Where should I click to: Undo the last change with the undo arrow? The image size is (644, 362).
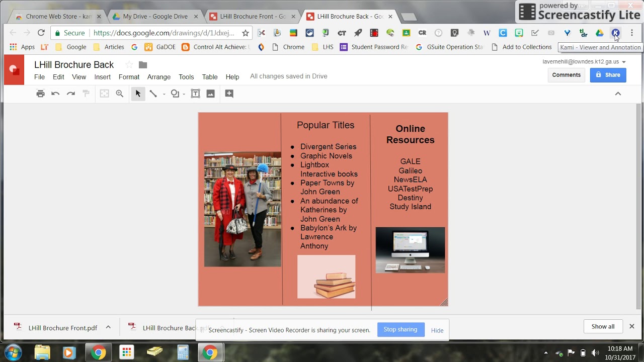tap(55, 94)
